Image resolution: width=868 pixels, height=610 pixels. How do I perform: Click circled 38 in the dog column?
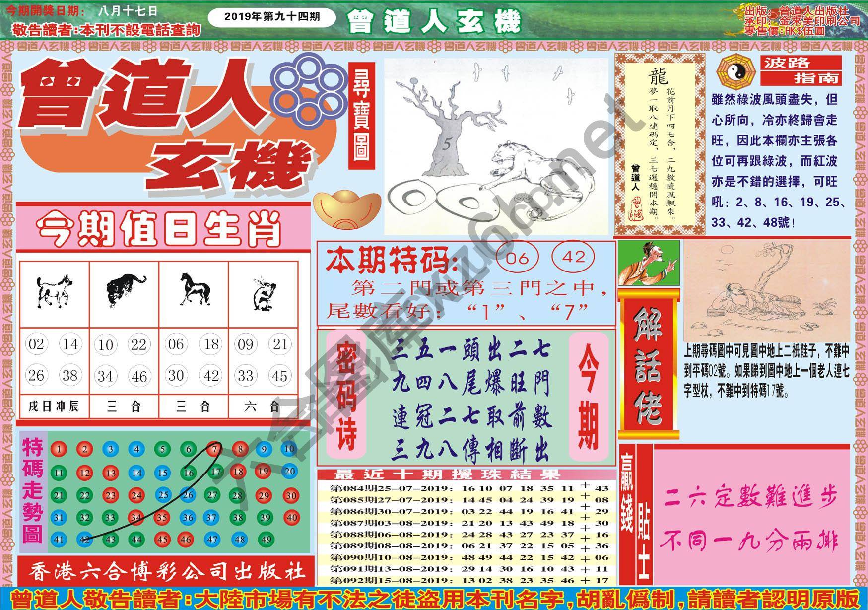point(70,375)
